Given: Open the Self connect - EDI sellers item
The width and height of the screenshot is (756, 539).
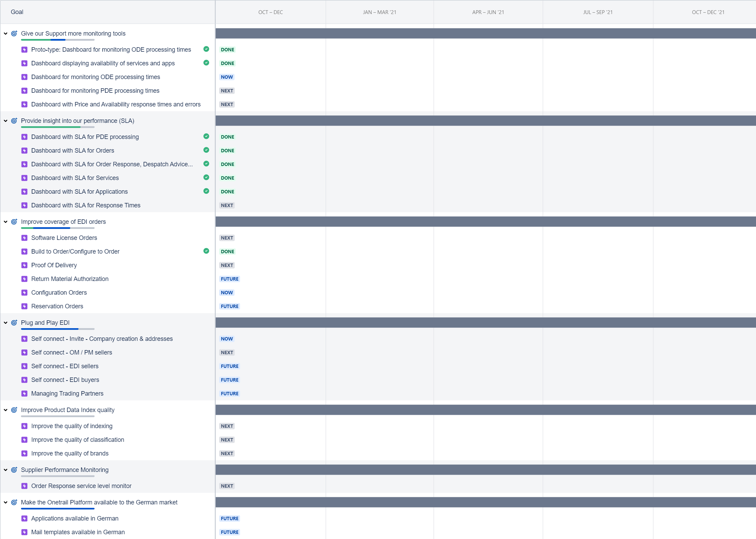Looking at the screenshot, I should tap(65, 366).
